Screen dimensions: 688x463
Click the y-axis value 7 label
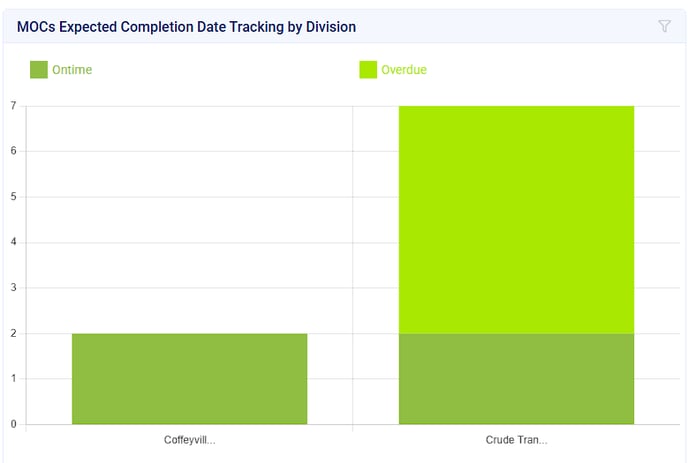tap(13, 106)
